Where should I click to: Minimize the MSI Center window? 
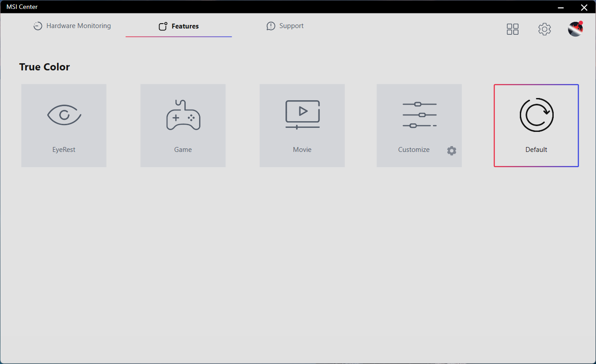pos(561,7)
